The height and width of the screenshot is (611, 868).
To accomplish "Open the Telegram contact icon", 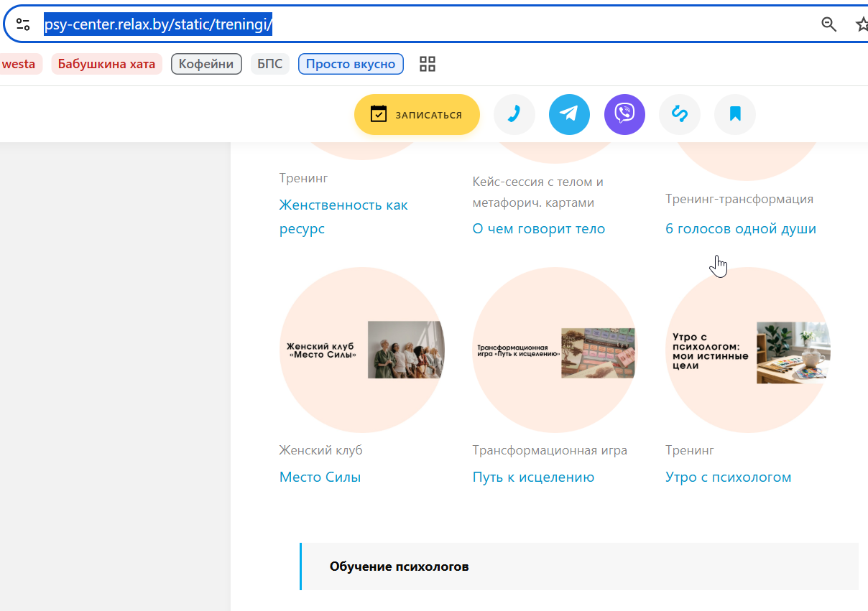I will [x=569, y=114].
